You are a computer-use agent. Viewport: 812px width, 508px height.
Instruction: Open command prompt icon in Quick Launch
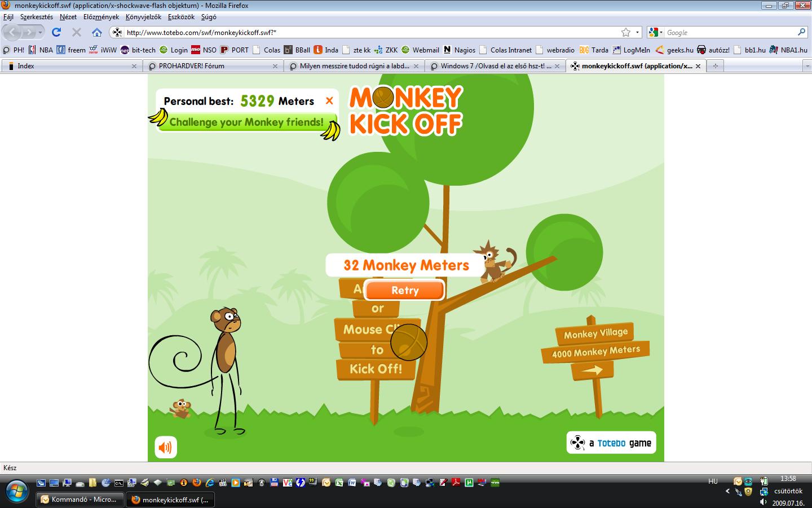(119, 483)
